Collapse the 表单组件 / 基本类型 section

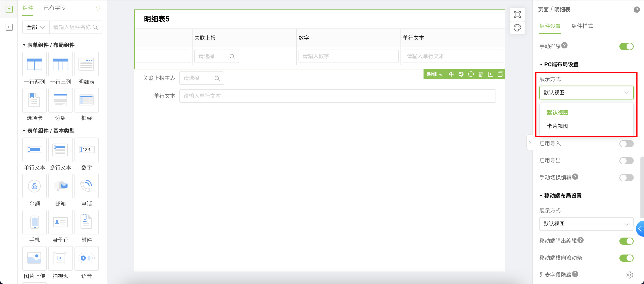pyautogui.click(x=24, y=131)
